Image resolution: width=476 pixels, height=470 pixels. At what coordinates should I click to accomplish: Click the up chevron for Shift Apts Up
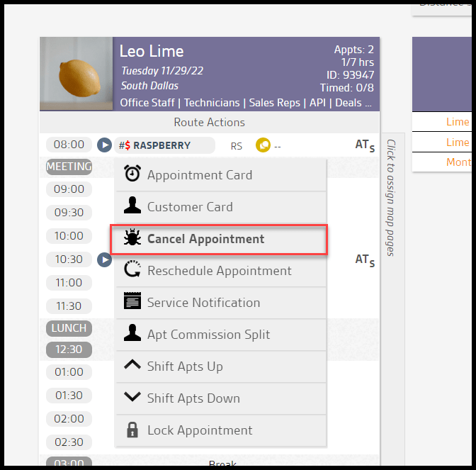point(132,366)
